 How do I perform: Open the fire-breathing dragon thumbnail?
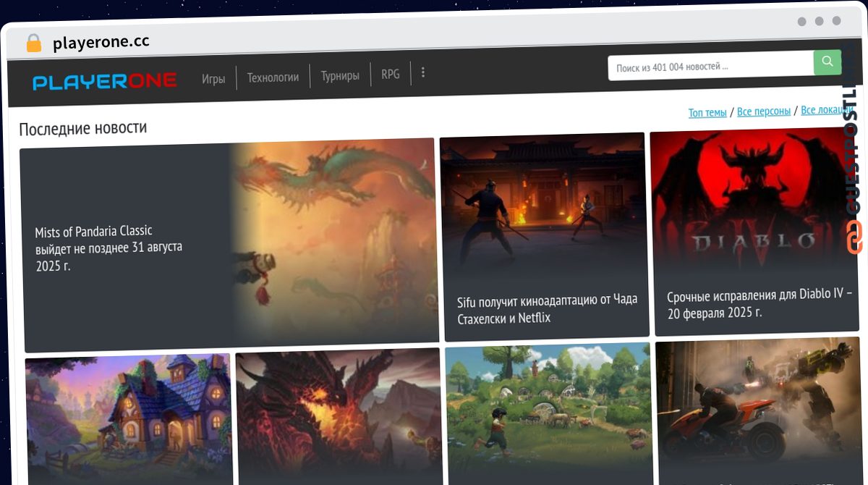339,417
